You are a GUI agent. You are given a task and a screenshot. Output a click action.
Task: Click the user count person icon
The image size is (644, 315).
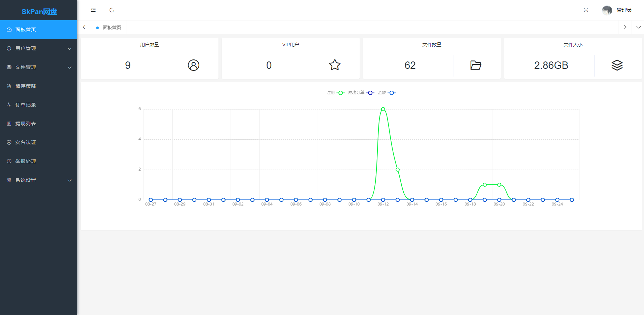(x=194, y=65)
